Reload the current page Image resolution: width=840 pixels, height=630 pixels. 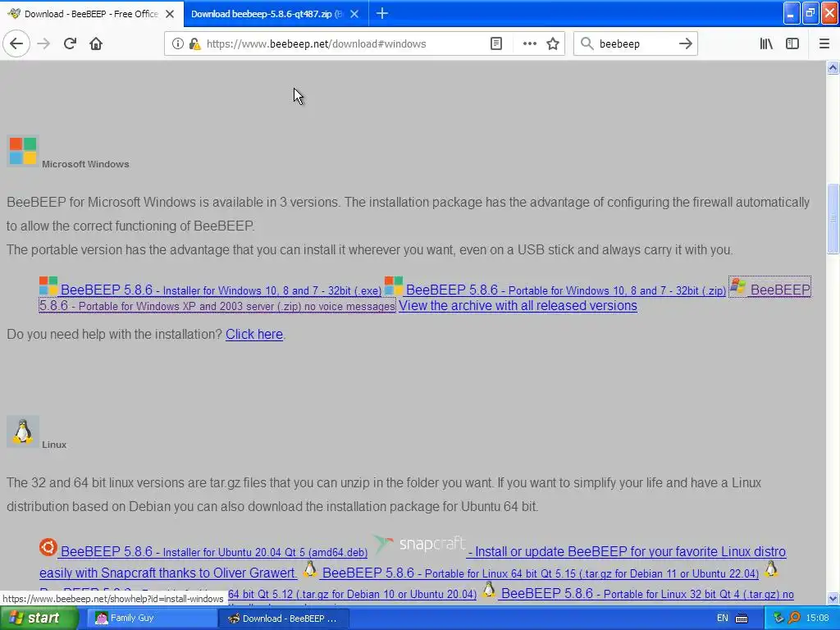click(x=70, y=43)
